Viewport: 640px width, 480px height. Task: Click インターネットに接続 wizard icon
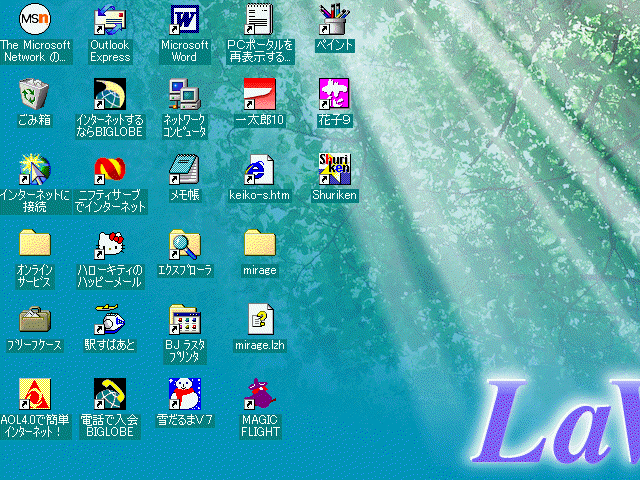(x=35, y=169)
